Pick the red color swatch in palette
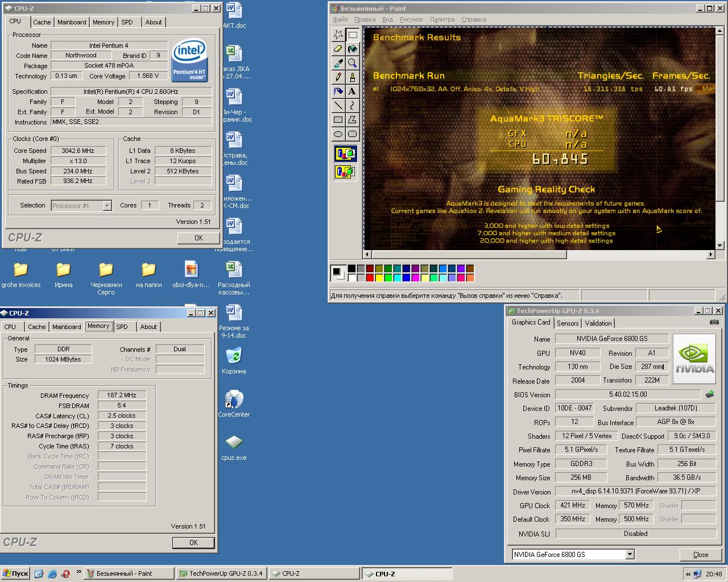 point(370,278)
